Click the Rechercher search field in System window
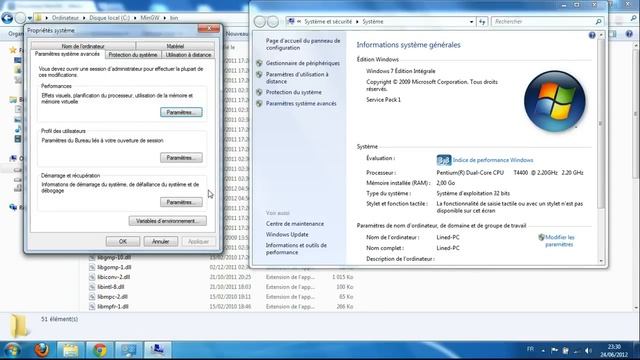640x360 pixels. 543,22
